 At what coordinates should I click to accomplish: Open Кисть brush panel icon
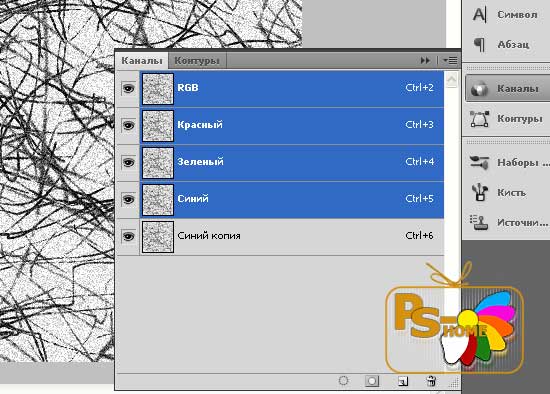(x=479, y=193)
